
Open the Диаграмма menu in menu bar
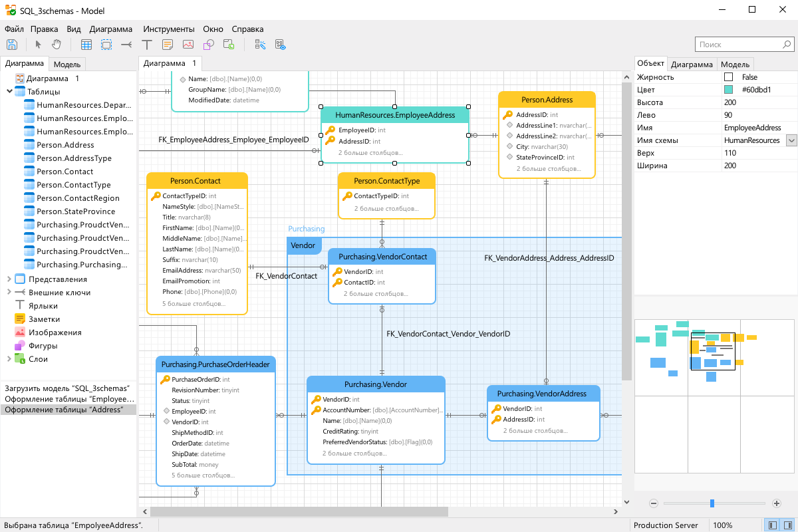111,29
